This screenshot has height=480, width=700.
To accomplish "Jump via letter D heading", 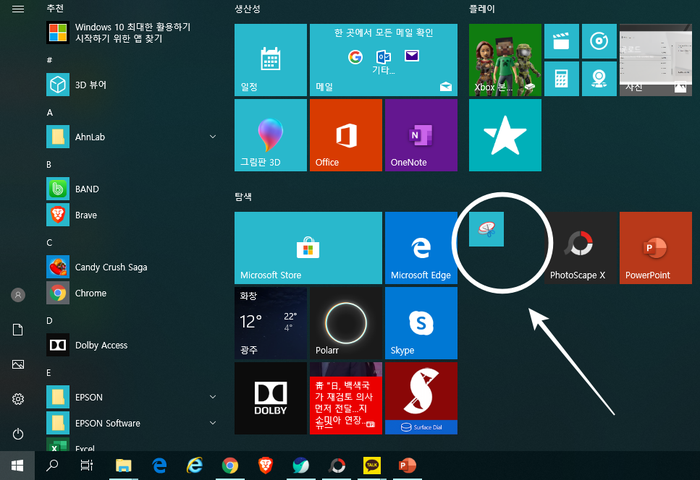I will click(x=49, y=321).
